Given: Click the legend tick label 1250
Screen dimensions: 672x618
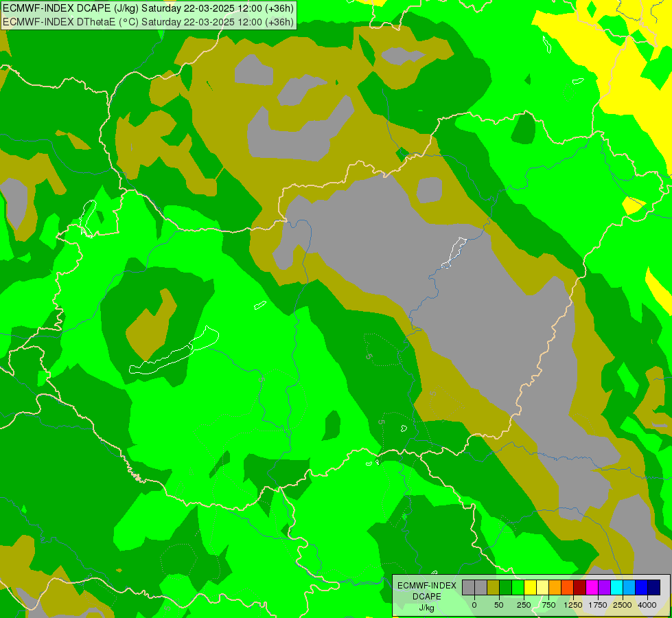Looking at the screenshot, I should (x=573, y=605).
